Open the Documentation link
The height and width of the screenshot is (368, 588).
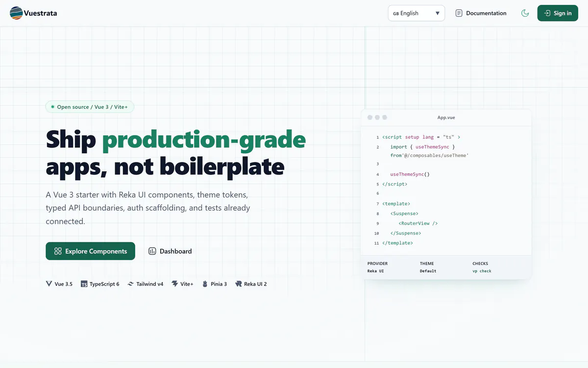click(481, 13)
